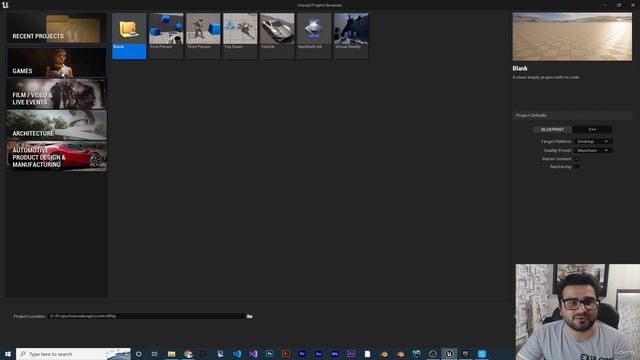Choose the Virtual Reality template
Image resolution: width=640 pixels, height=360 pixels.
point(351,36)
